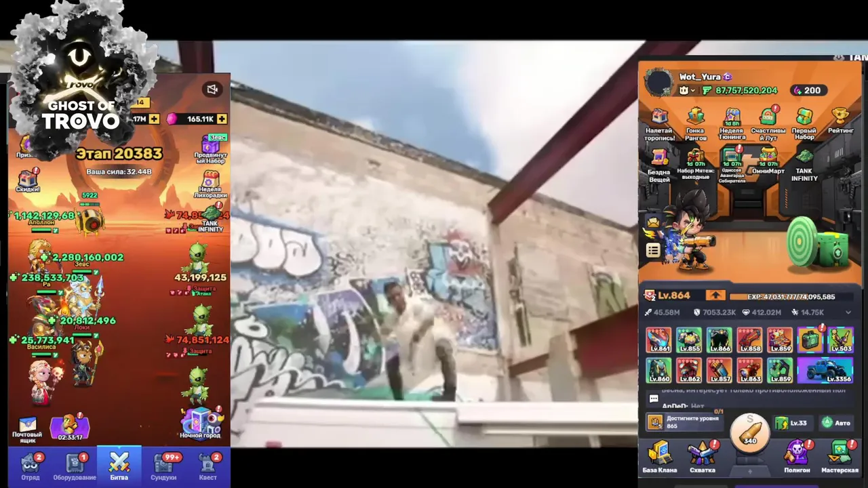The width and height of the screenshot is (868, 488).
Task: Open the Схватка menu
Action: pos(703,457)
